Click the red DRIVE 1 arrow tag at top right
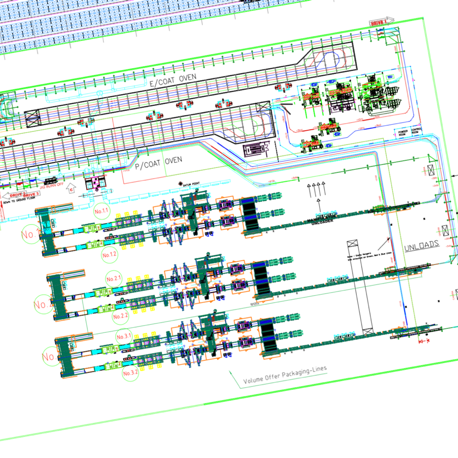Screen dimensions: 458x458 click(x=382, y=22)
